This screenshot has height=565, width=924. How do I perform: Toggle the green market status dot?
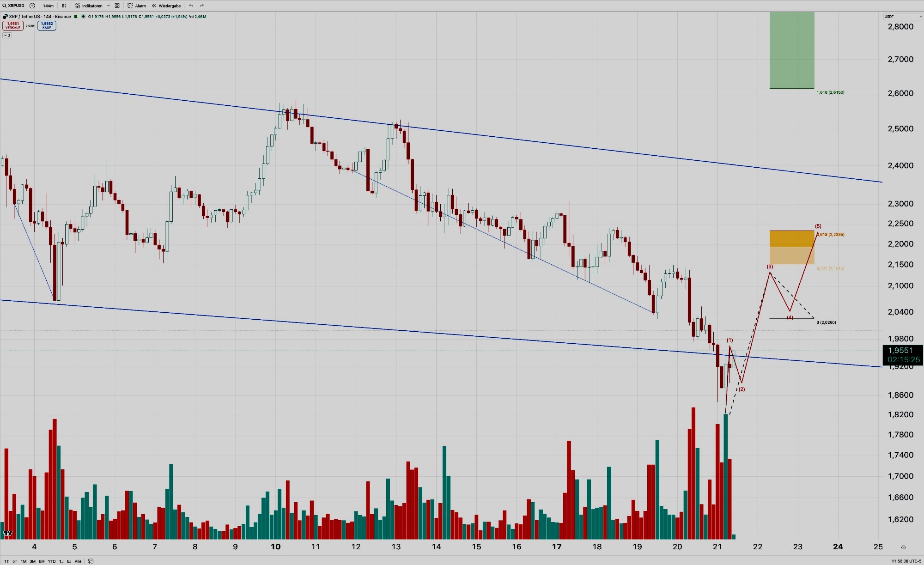tap(83, 17)
